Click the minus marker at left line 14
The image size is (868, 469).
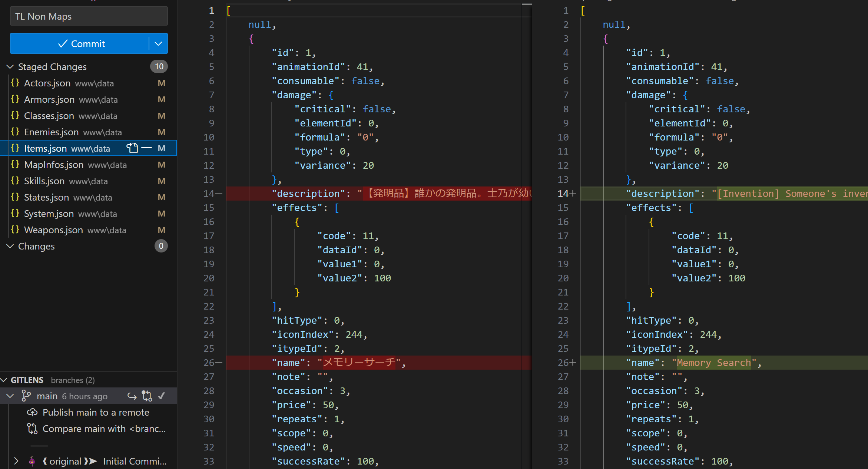(219, 193)
